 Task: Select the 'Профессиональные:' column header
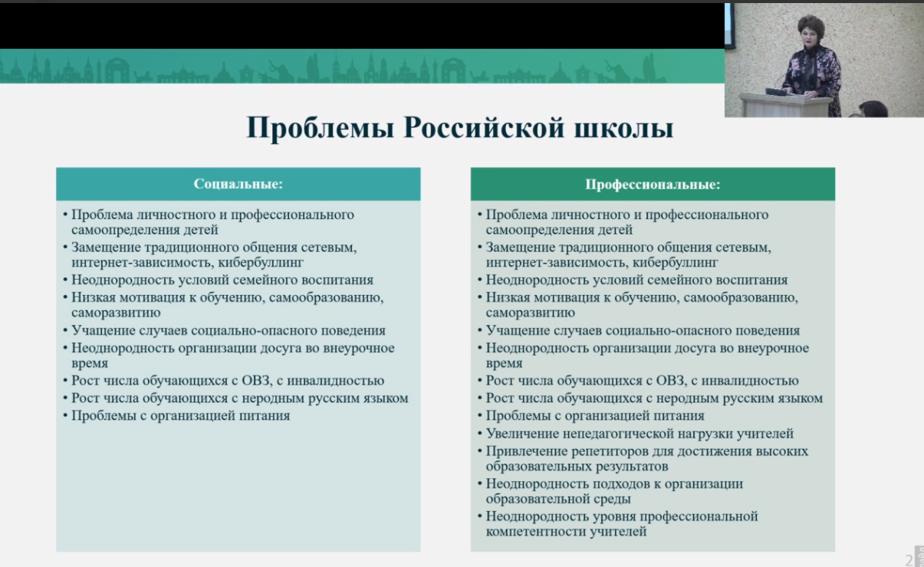653,185
